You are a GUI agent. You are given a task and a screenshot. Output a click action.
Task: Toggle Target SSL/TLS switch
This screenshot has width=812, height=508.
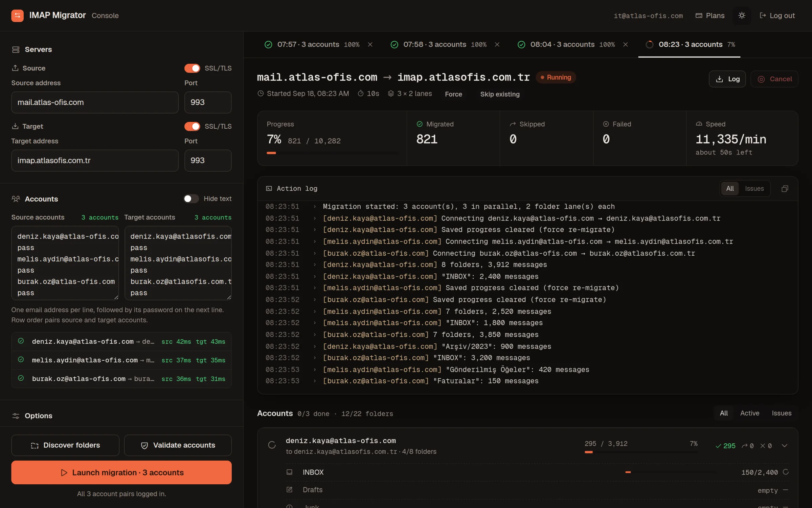(x=192, y=126)
